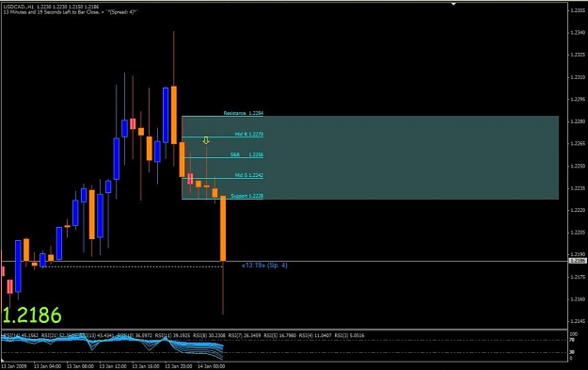This screenshot has width=588, height=370.
Task: Click the RSI(3) 5.0516 indicator label
Action: pos(349,335)
